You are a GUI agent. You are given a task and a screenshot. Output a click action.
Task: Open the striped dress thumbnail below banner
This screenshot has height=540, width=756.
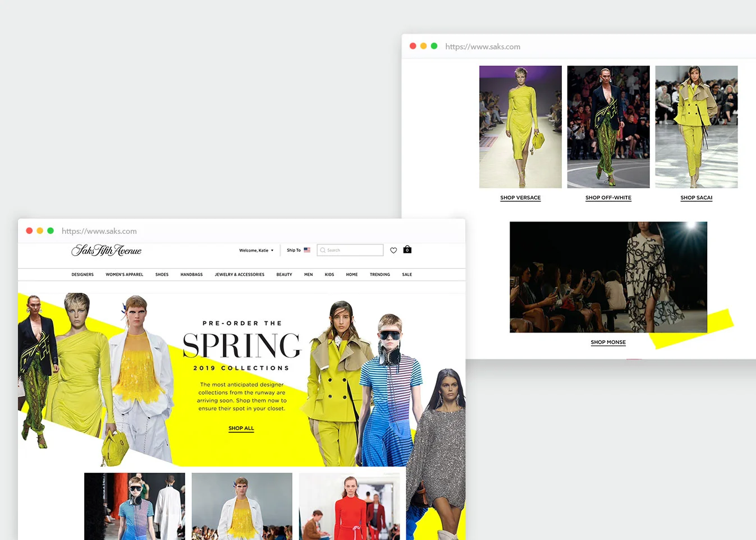coord(135,506)
